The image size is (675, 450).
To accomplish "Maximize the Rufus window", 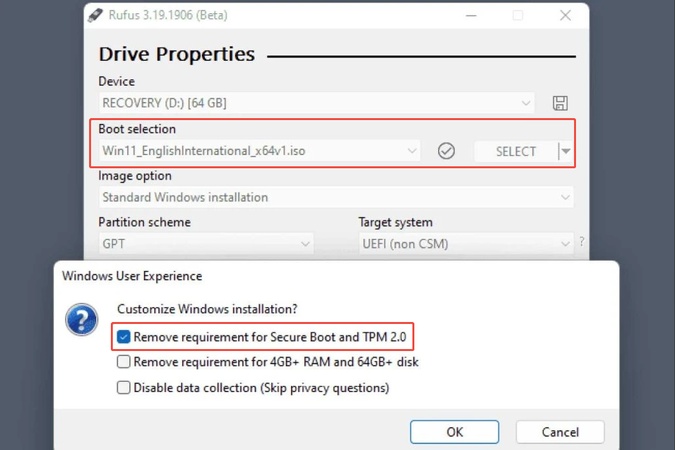I will click(518, 15).
